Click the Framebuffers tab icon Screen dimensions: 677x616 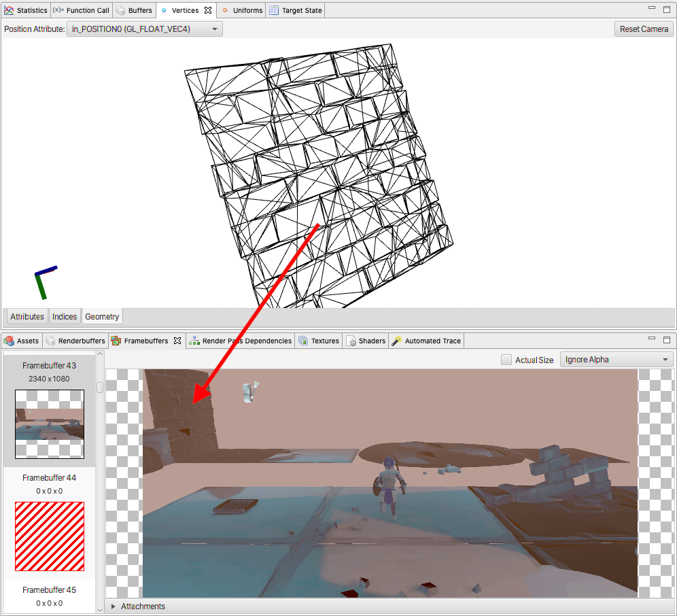pyautogui.click(x=116, y=341)
